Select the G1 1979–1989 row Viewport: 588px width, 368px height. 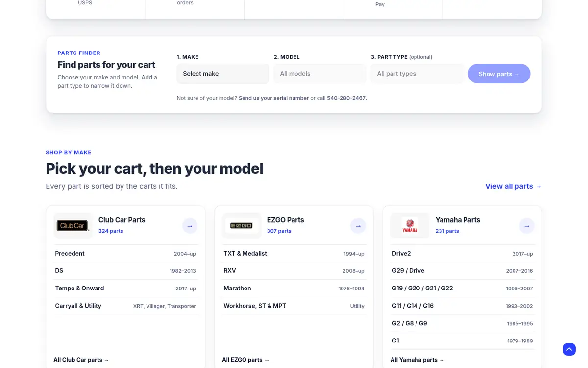[x=463, y=341]
